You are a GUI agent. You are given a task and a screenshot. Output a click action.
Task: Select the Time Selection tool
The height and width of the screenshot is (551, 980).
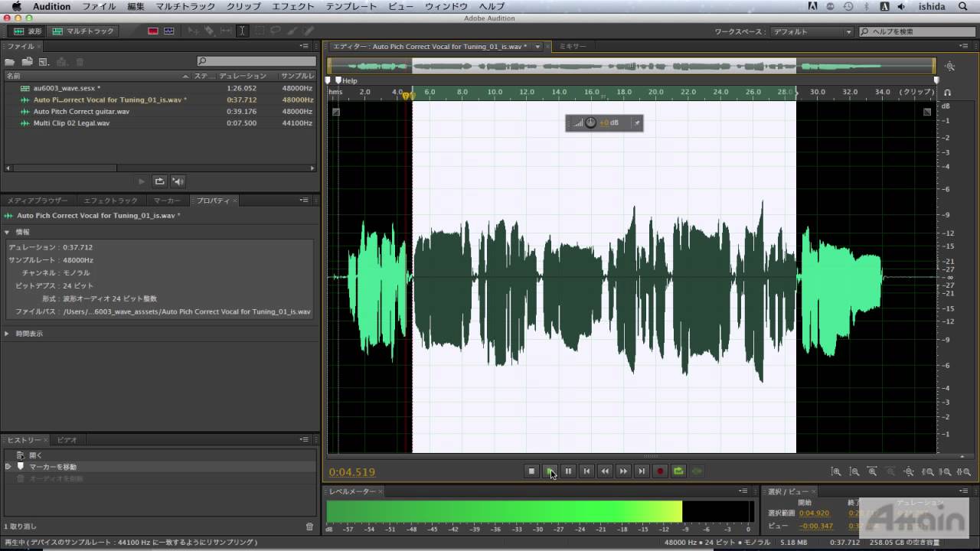(242, 31)
